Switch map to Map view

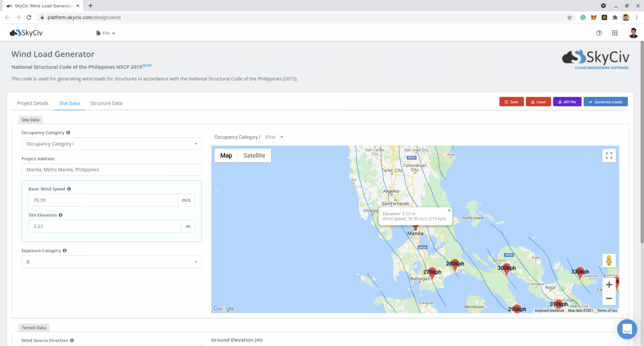pos(226,156)
